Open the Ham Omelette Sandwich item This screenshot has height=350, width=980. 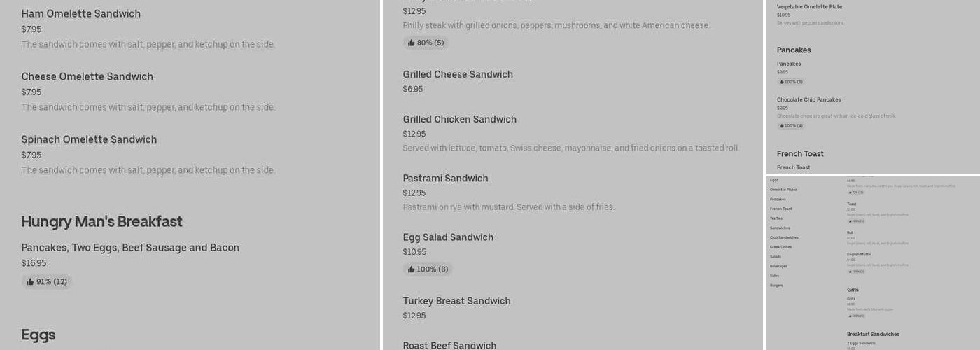pos(80,14)
